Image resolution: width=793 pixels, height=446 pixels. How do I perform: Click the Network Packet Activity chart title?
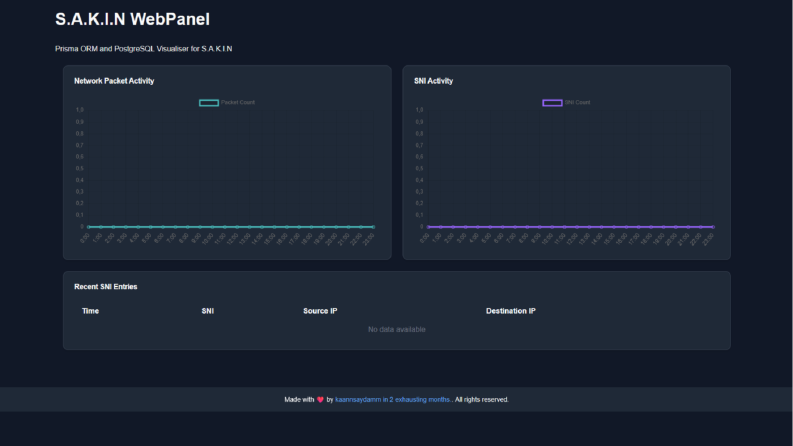(114, 81)
